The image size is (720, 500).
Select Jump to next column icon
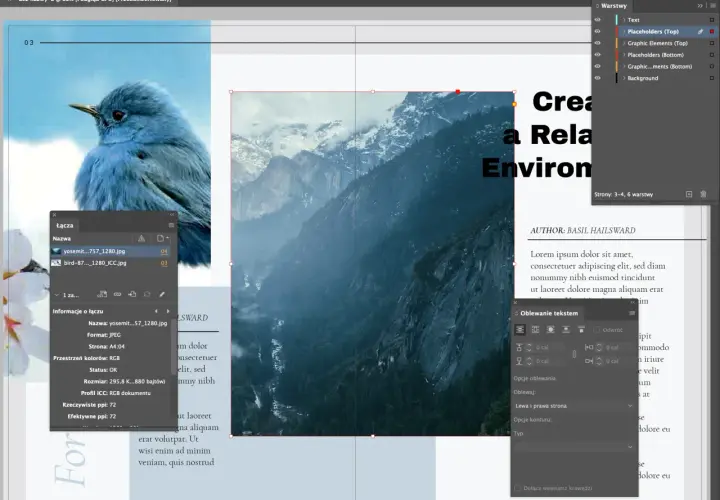[x=581, y=330]
